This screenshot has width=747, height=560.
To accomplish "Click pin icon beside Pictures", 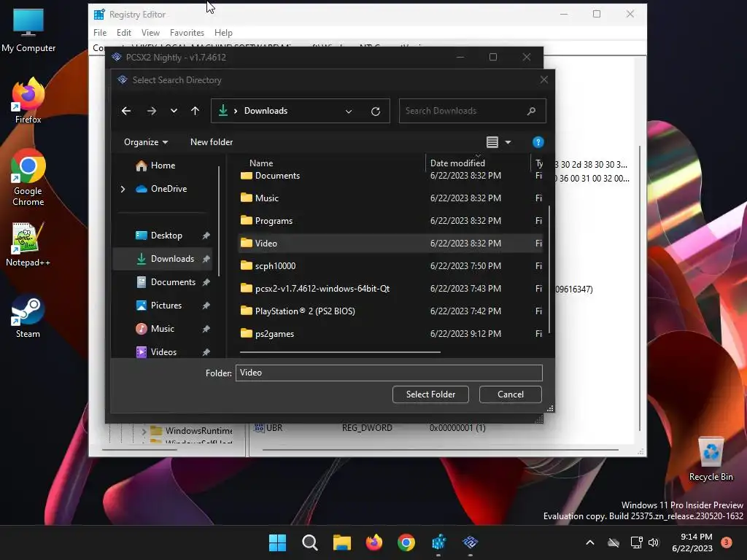I will click(206, 306).
